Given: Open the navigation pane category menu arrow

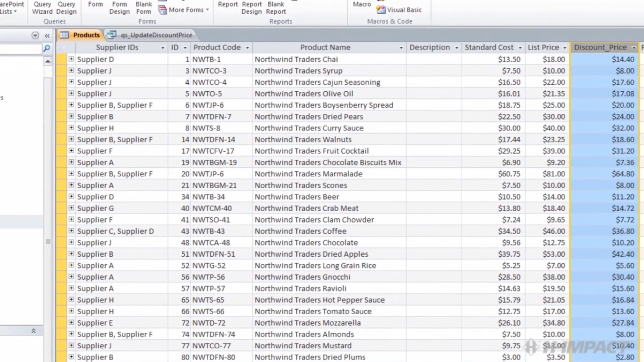Looking at the screenshot, I should coord(35,35).
